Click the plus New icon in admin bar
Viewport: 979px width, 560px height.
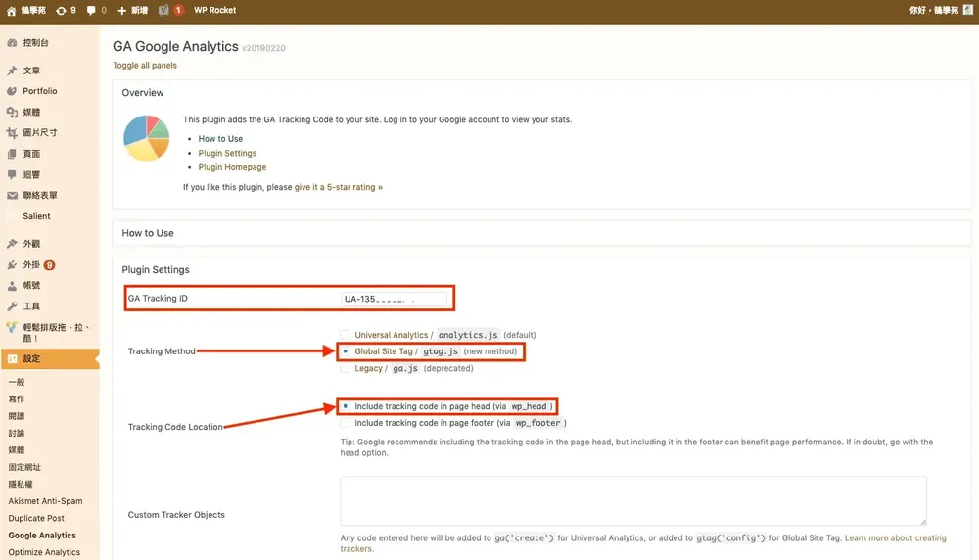pos(121,11)
